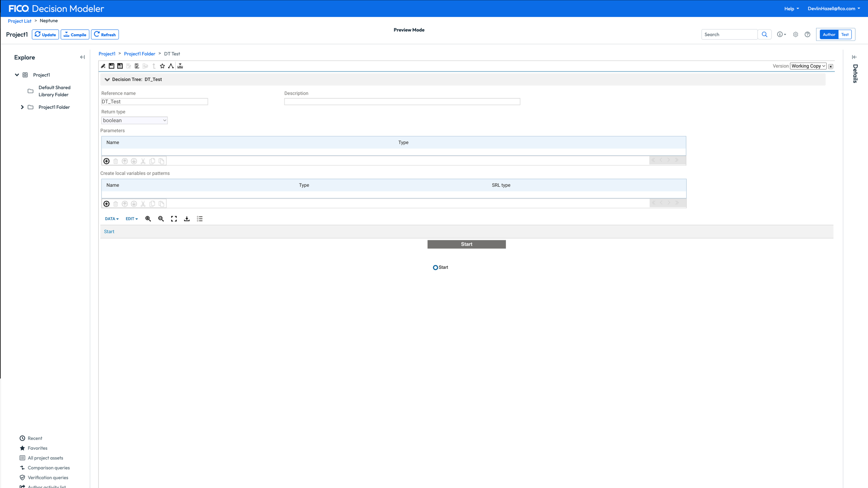Screen dimensions: 868x488
Task: Collapse the Decision Tree: DT_Test section
Action: click(x=107, y=80)
